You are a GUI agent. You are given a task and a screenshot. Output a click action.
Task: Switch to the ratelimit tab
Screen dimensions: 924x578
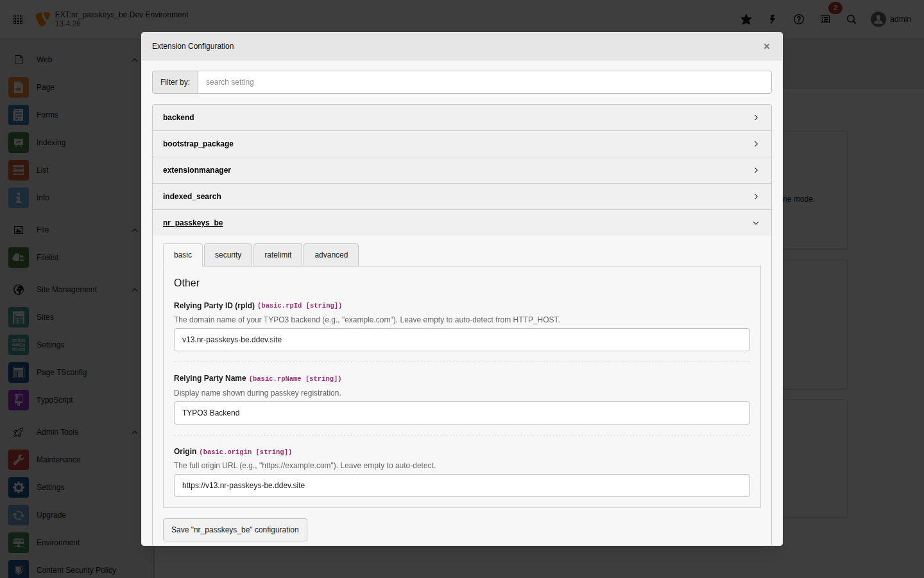click(278, 255)
